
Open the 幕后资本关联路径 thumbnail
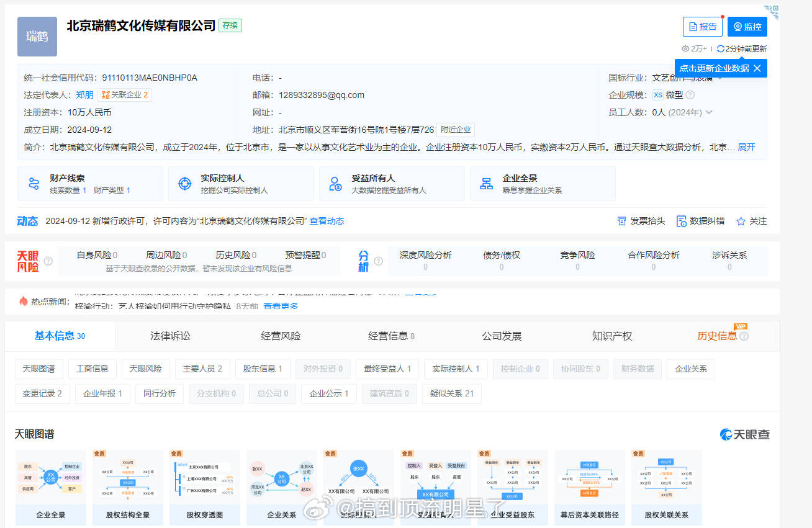[589, 488]
